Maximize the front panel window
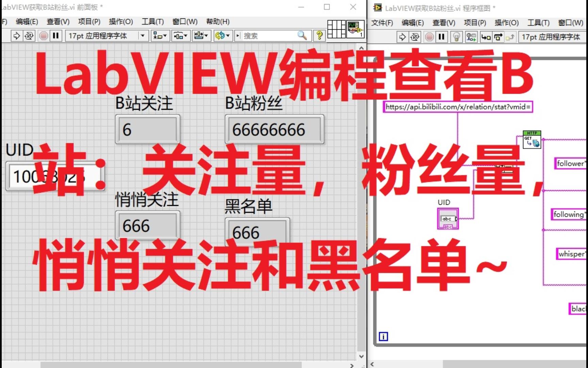588x368 pixels. [327, 7]
